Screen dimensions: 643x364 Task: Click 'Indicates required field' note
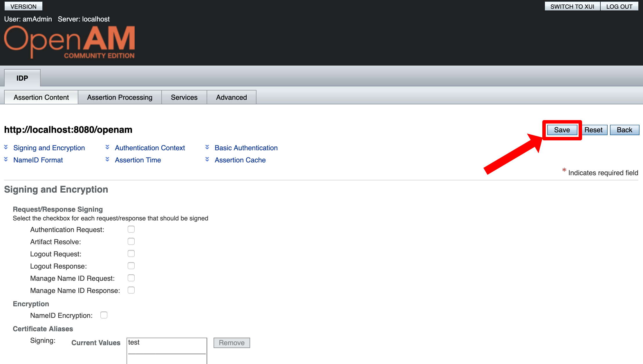[603, 173]
